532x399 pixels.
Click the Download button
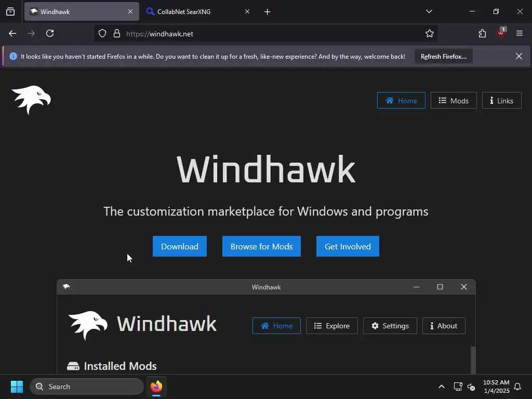pyautogui.click(x=179, y=246)
